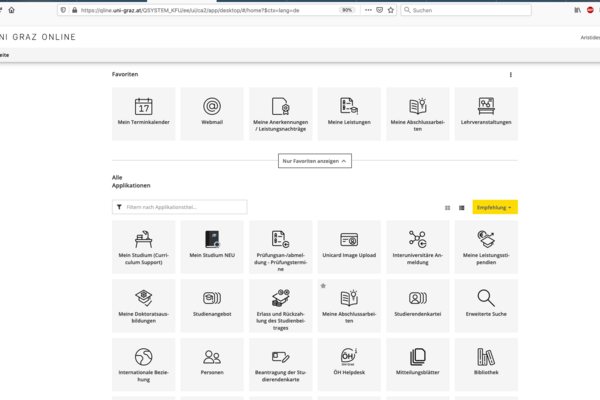
Task: Click the Filtern nach Applikationstitel field
Action: click(179, 207)
